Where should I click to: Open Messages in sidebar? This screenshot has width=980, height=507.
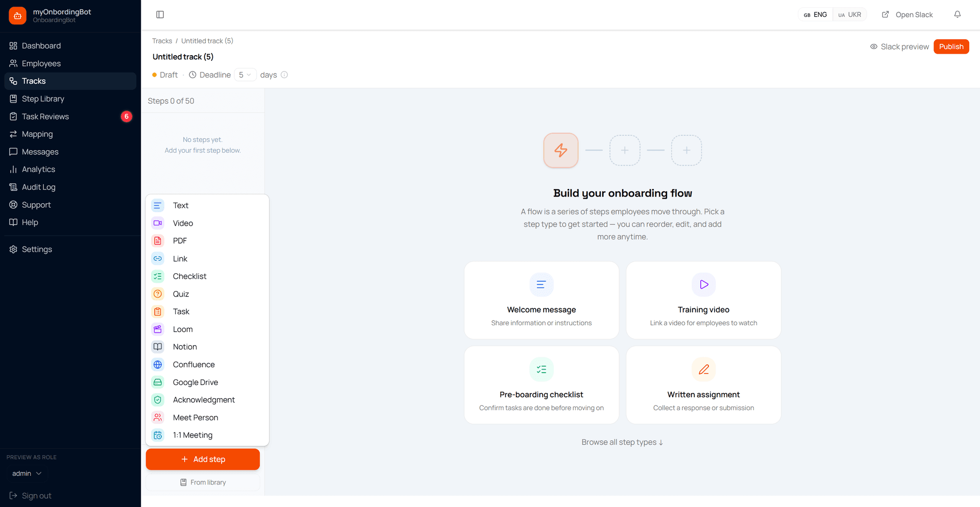[70, 152]
